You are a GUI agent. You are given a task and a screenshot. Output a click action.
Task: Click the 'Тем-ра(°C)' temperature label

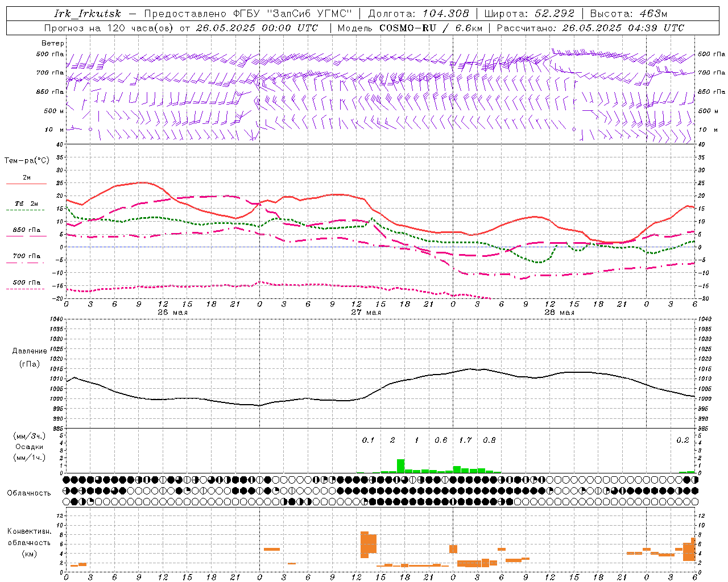click(x=27, y=161)
